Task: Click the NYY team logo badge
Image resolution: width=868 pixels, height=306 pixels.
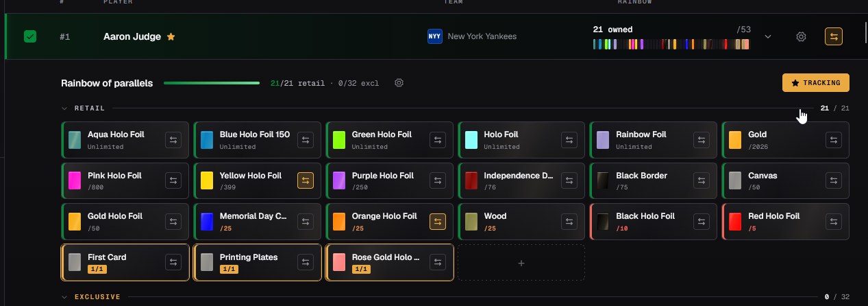Action: [x=435, y=36]
